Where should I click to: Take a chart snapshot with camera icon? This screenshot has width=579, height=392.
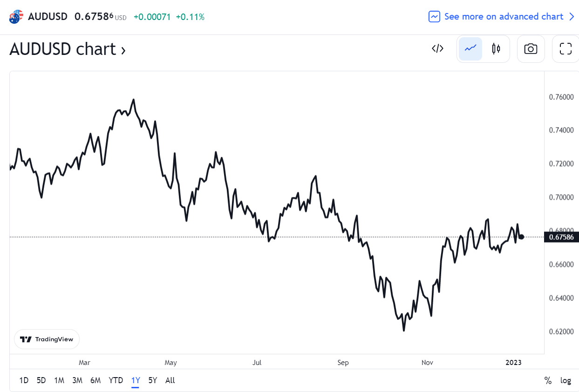coord(531,48)
